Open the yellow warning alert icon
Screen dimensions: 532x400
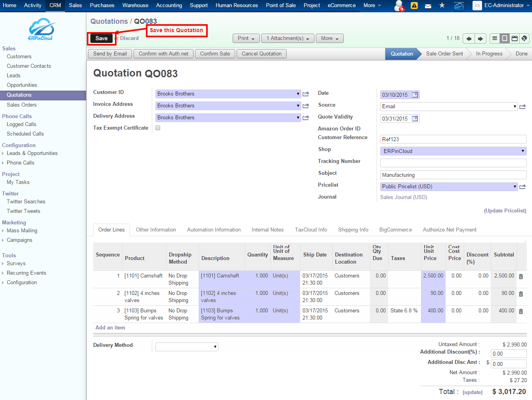coord(414,6)
